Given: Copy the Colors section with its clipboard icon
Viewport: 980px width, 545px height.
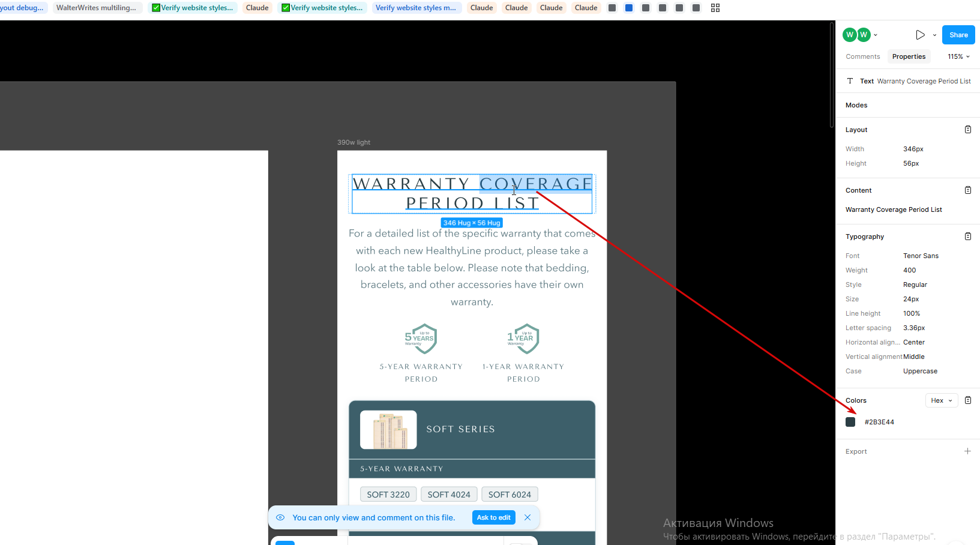Looking at the screenshot, I should click(x=968, y=400).
